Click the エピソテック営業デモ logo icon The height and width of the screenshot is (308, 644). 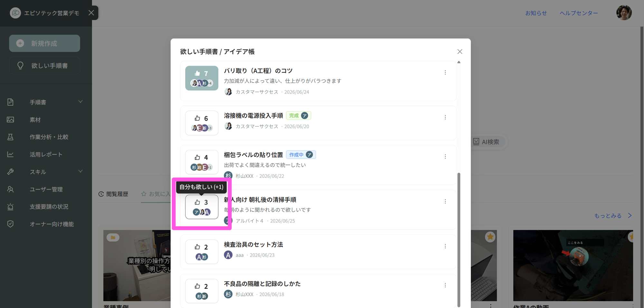(x=15, y=13)
